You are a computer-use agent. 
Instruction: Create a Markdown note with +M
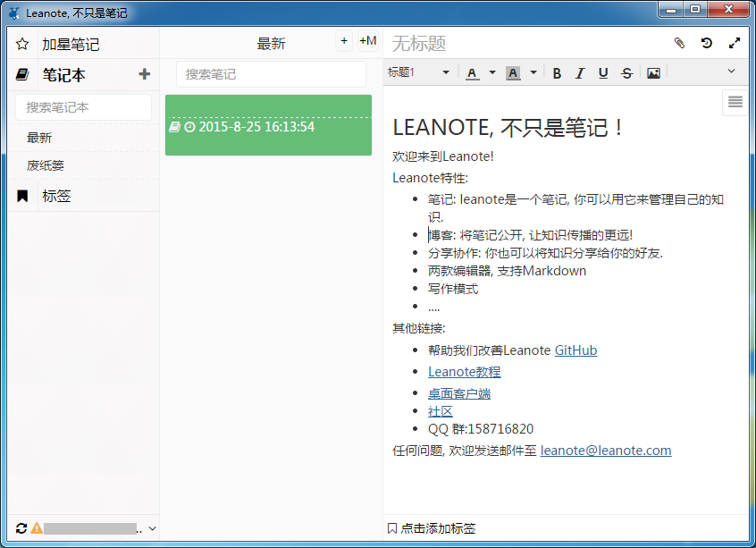point(367,41)
